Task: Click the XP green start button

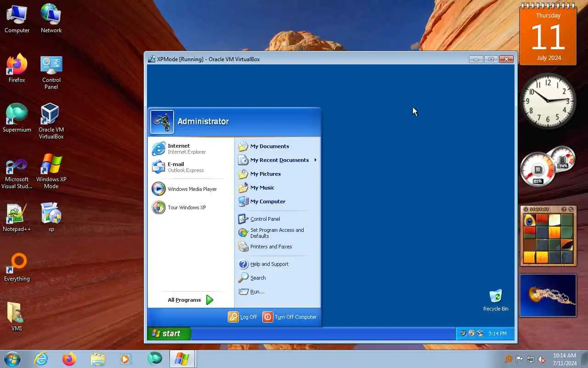Action: [169, 333]
